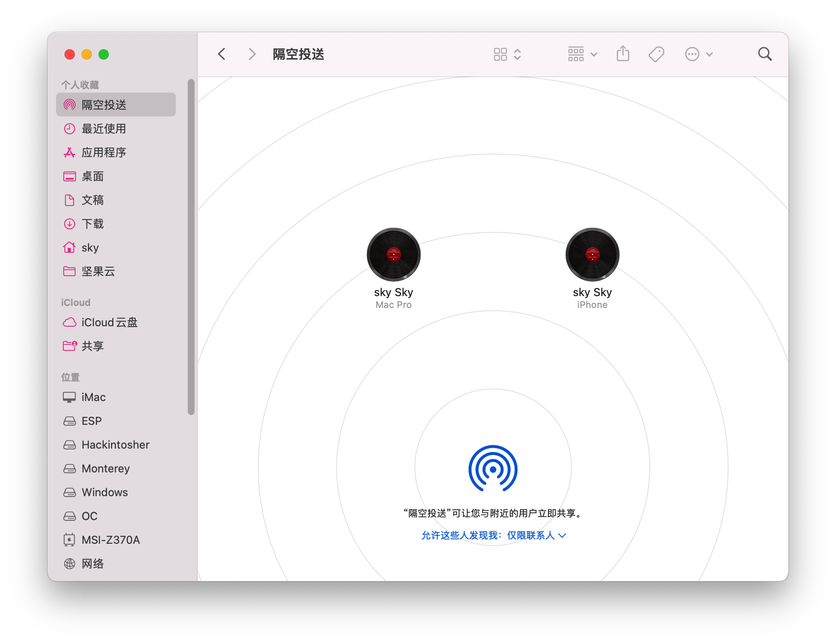Open the search magnifier icon
The width and height of the screenshot is (836, 644).
pyautogui.click(x=765, y=54)
